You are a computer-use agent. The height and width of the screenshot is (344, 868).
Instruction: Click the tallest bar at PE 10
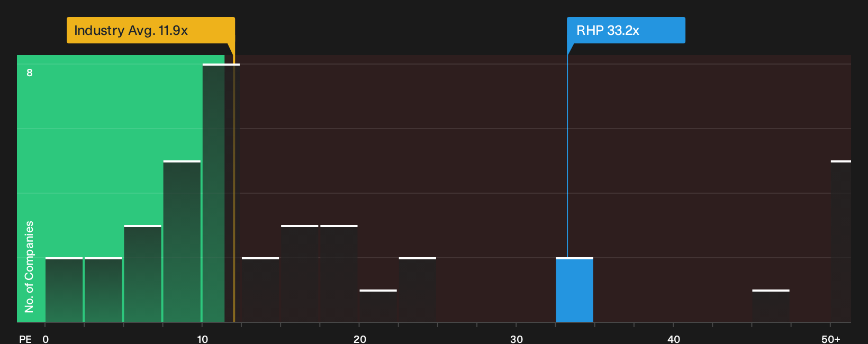point(221,193)
